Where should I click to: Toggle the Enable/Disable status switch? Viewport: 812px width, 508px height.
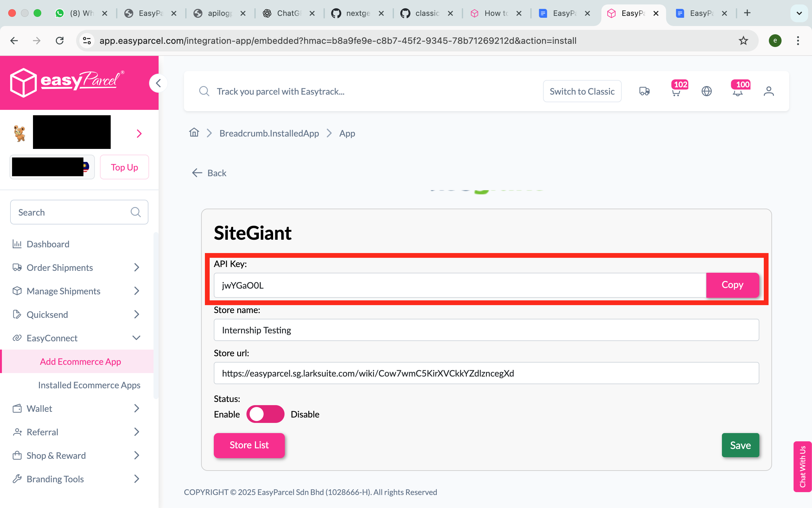(265, 414)
